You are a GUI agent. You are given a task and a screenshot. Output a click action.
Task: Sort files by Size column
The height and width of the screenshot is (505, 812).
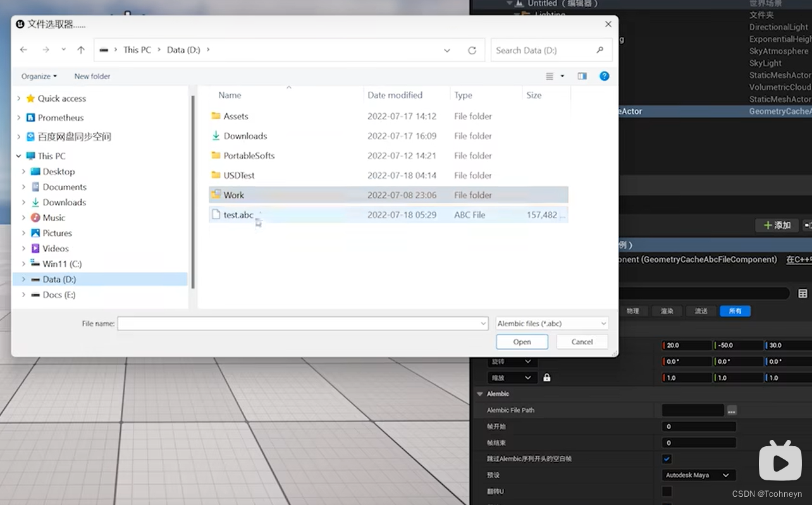(x=534, y=95)
